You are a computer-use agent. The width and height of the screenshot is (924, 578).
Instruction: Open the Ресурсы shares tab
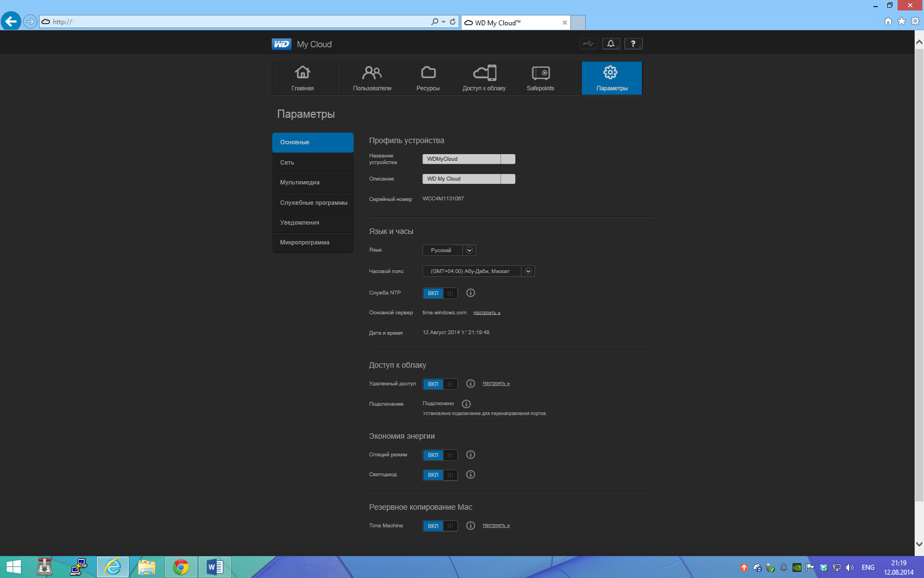pyautogui.click(x=428, y=78)
